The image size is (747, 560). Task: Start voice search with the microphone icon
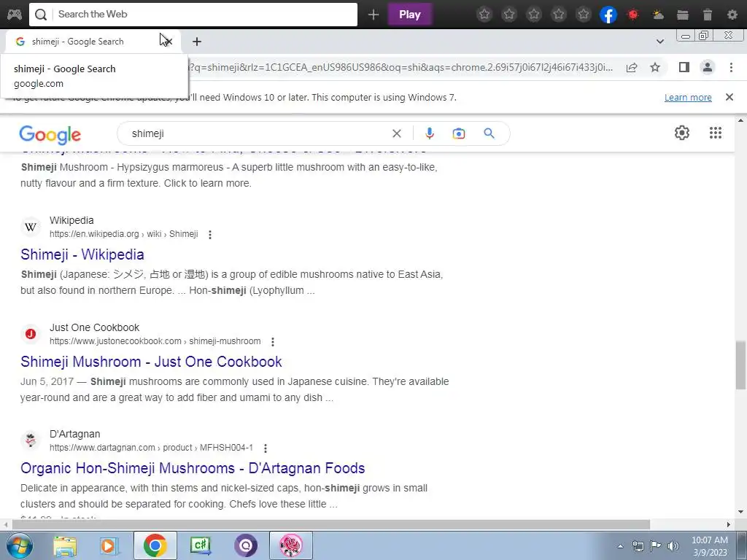pos(429,134)
